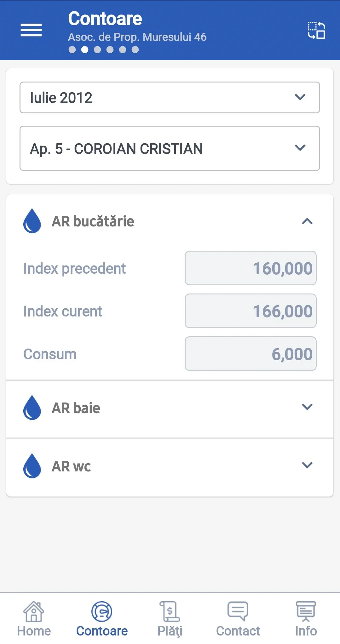Select the last page indicator dot

[x=135, y=50]
